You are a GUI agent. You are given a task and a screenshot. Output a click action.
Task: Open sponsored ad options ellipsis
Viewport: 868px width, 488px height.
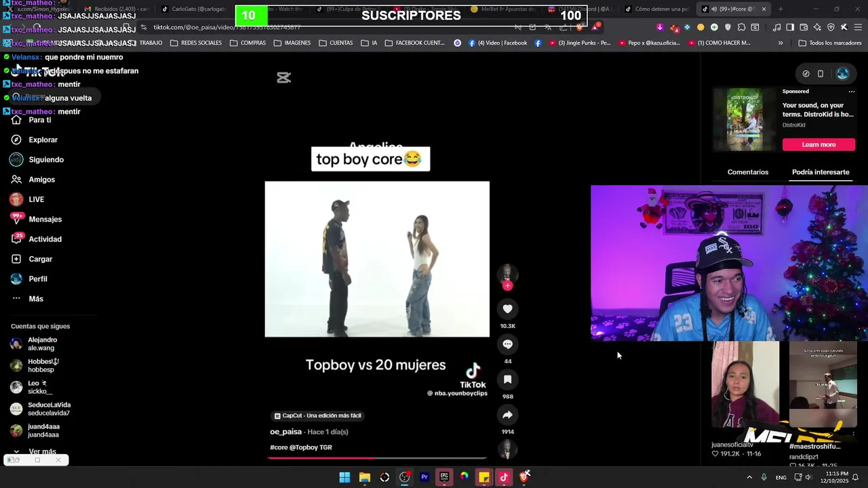[852, 91]
